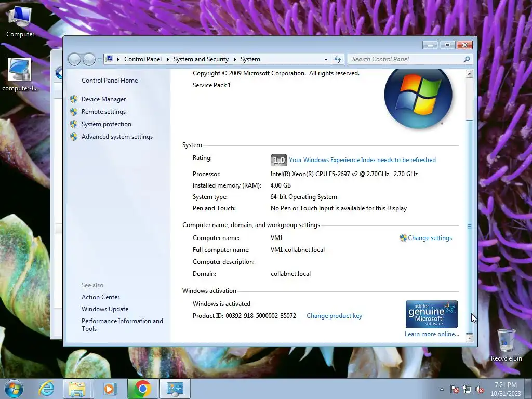Show hidden system tray icons

tap(442, 389)
